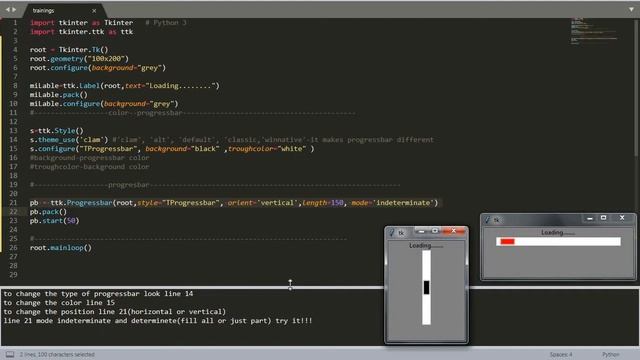Click the pb.start(50) line
Screen dimensions: 640x360
(54, 221)
